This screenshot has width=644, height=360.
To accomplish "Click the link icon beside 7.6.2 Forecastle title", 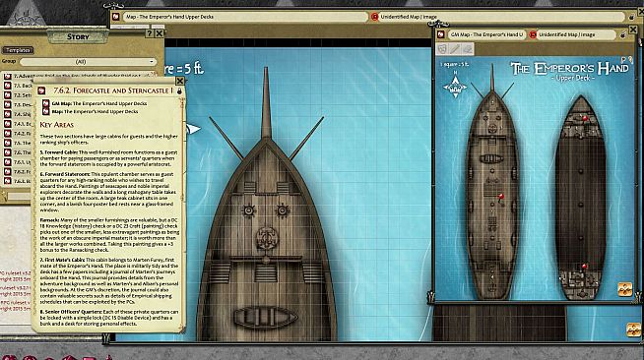I will [x=41, y=90].
